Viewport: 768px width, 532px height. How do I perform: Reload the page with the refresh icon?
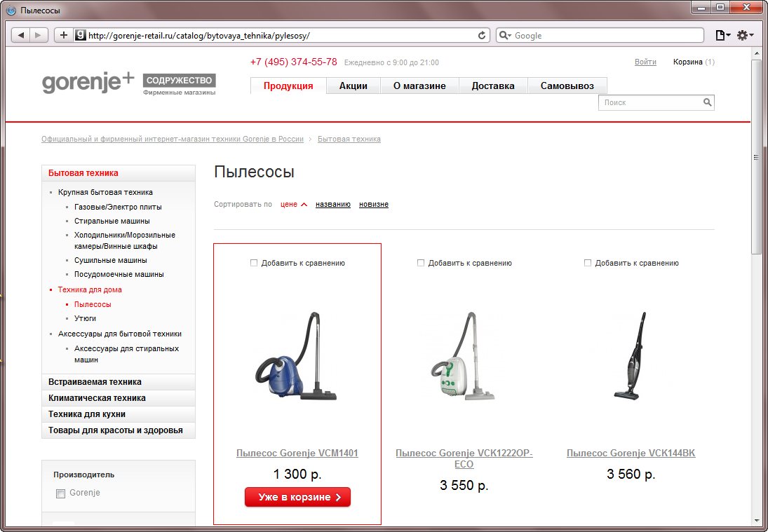482,35
